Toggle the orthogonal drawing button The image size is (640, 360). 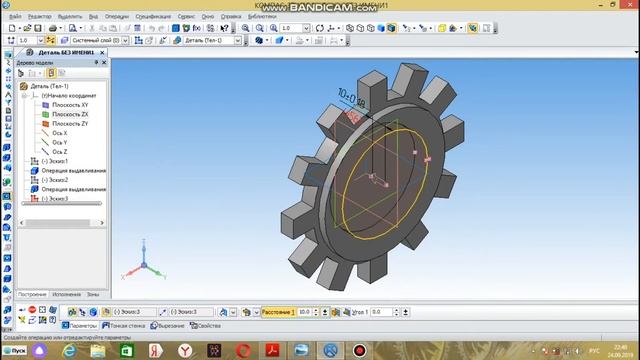(51, 40)
